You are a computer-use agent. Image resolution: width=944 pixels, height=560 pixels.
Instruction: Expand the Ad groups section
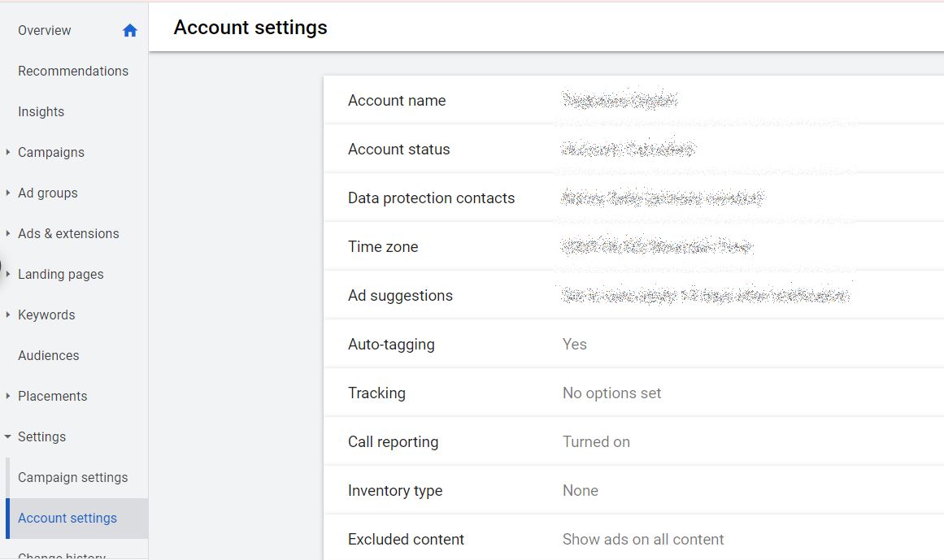point(8,193)
